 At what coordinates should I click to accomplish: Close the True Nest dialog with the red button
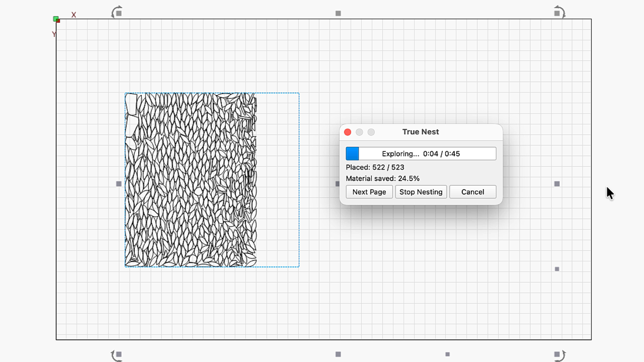tap(348, 132)
